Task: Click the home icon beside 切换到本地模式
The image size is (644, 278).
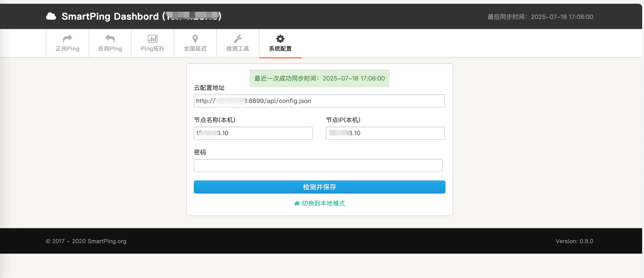Action: click(297, 203)
